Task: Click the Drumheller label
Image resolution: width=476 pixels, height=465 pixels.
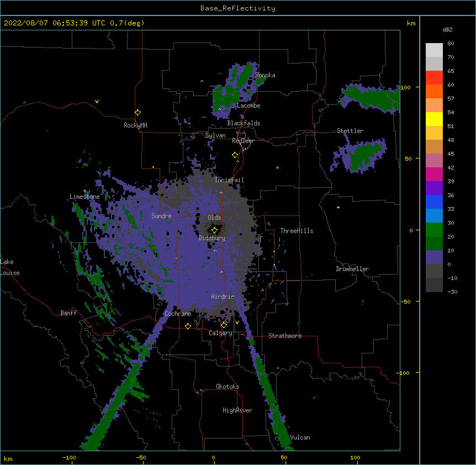Action: pyautogui.click(x=352, y=269)
